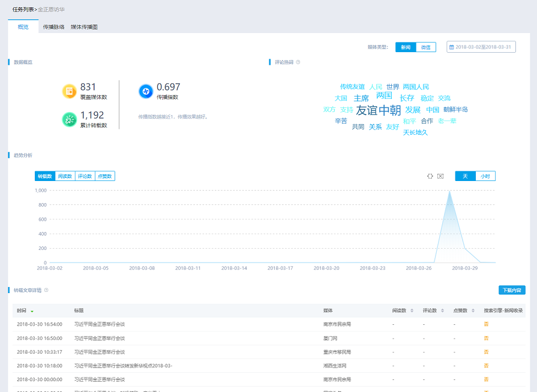Switch trend granularity to 小时

click(485, 176)
